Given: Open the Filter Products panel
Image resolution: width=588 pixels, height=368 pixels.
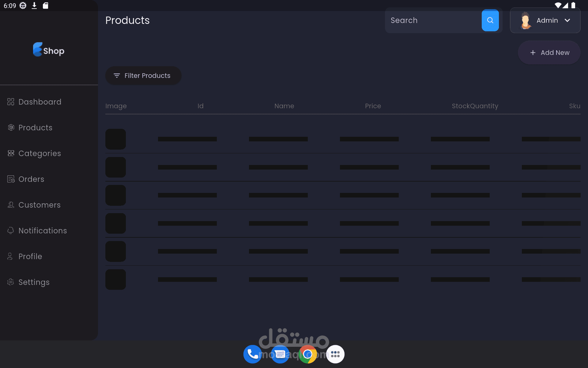Looking at the screenshot, I should pos(143,75).
